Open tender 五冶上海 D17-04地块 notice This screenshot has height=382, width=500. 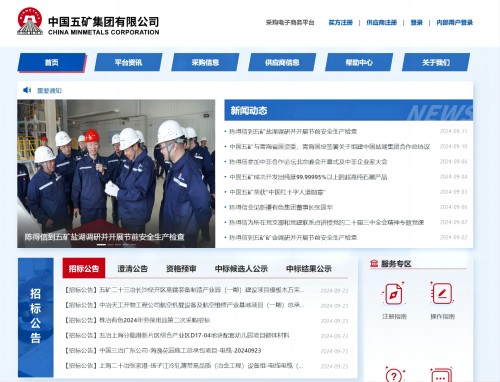[177, 335]
